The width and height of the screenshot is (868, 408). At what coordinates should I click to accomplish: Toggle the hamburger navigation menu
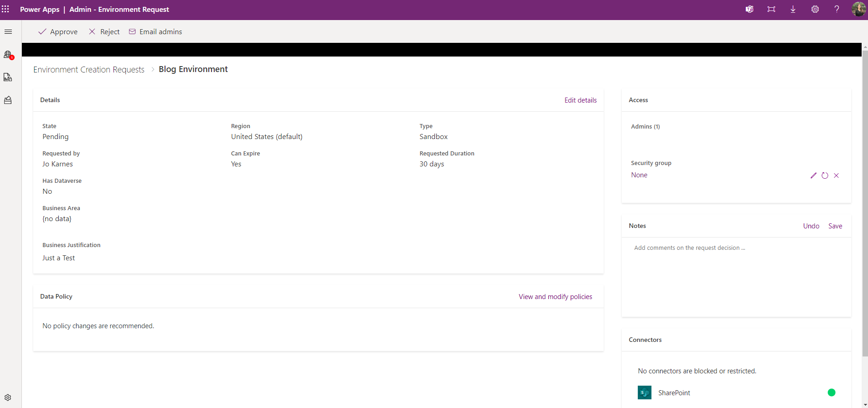click(8, 32)
